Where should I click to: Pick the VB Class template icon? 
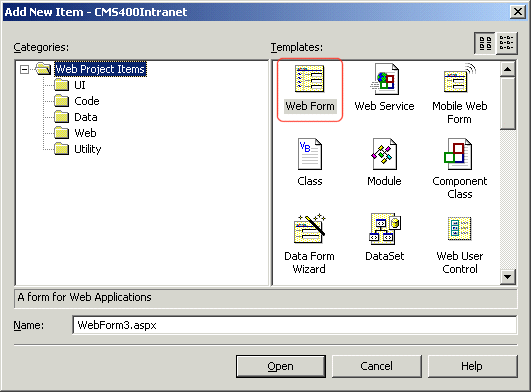click(x=310, y=154)
